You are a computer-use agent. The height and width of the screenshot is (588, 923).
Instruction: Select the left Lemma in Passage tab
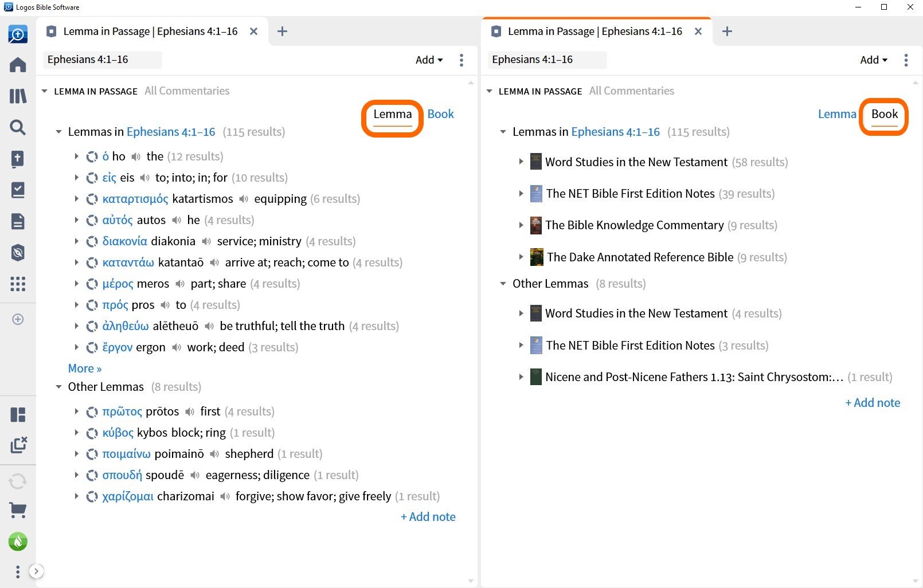pos(150,32)
